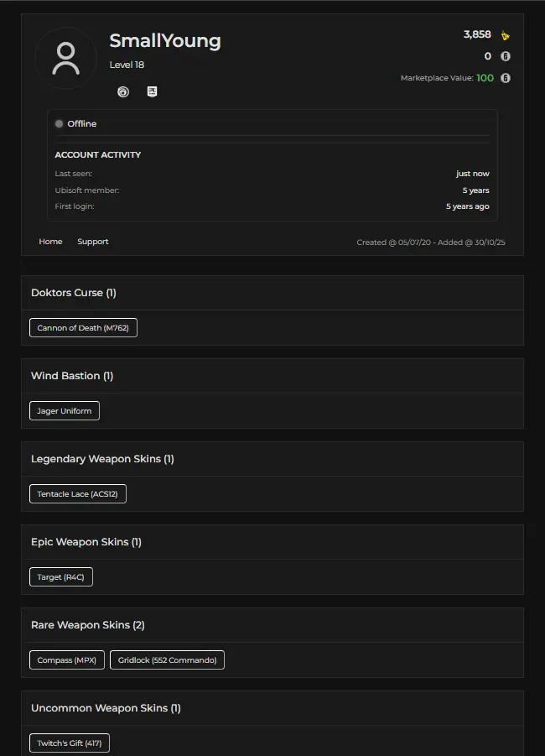Click the SmallYoung username heading
Screen dimensions: 545x756
[165, 40]
